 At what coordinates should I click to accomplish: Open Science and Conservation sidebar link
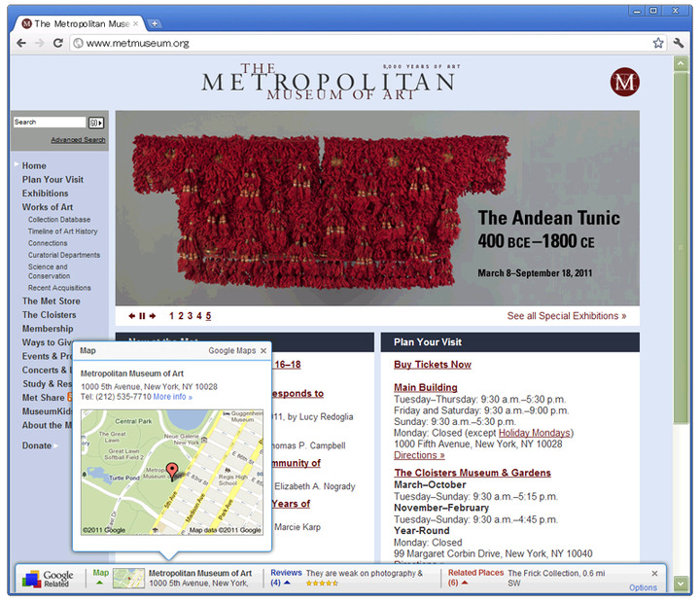point(49,271)
